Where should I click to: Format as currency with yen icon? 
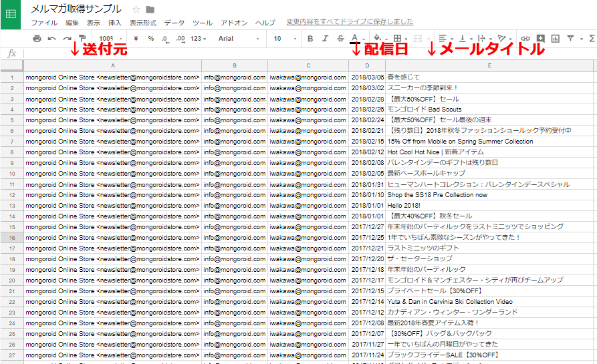tap(136, 39)
